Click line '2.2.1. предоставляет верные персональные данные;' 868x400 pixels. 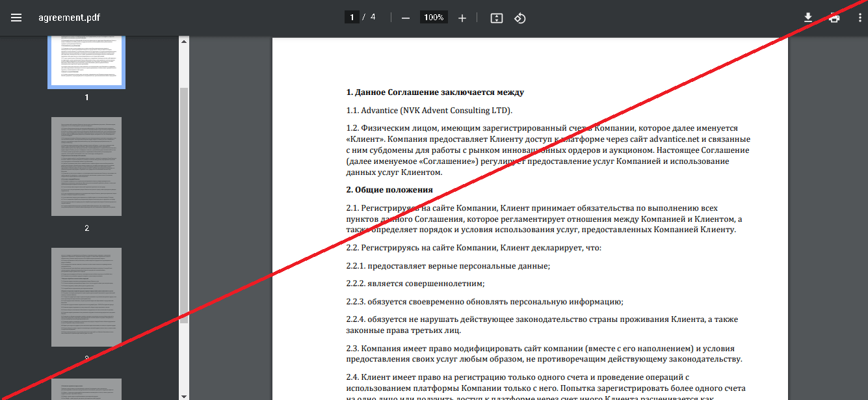448,266
